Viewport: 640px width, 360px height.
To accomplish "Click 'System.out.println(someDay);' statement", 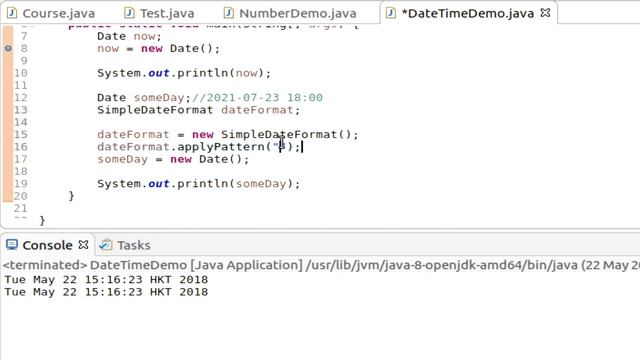I will [198, 183].
